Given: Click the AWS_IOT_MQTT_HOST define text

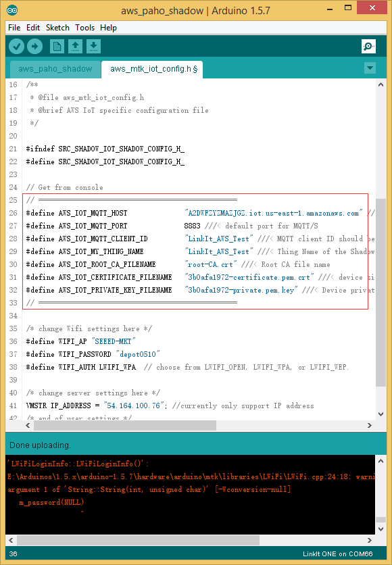Looking at the screenshot, I should pyautogui.click(x=76, y=213).
